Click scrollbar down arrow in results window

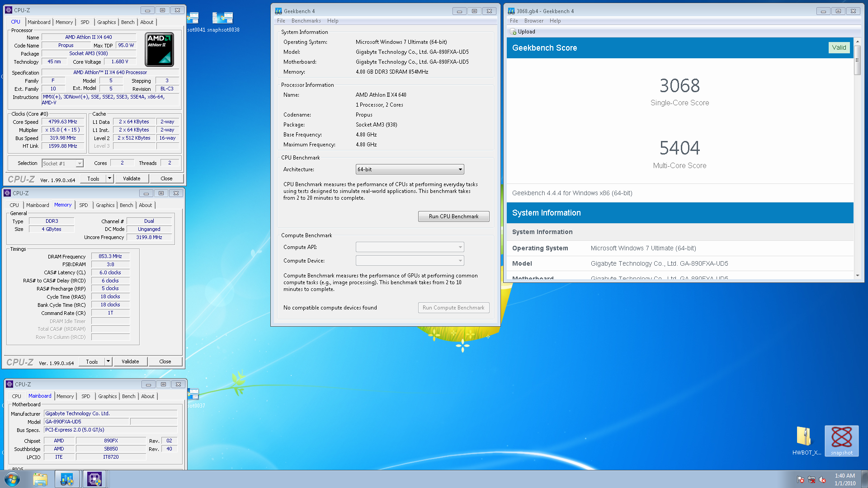[x=857, y=275]
